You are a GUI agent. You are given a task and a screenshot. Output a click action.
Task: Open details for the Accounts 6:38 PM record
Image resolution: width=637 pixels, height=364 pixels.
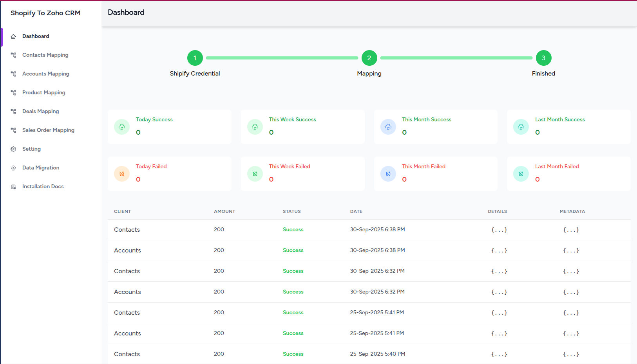(499, 250)
